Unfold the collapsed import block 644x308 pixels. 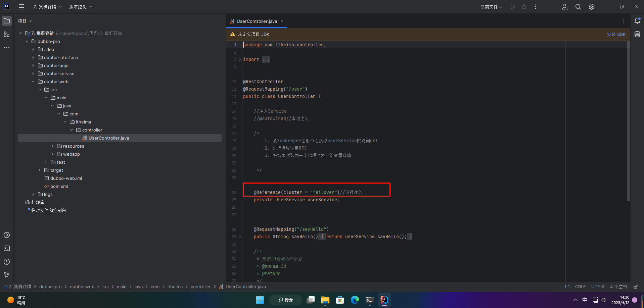pyautogui.click(x=240, y=59)
